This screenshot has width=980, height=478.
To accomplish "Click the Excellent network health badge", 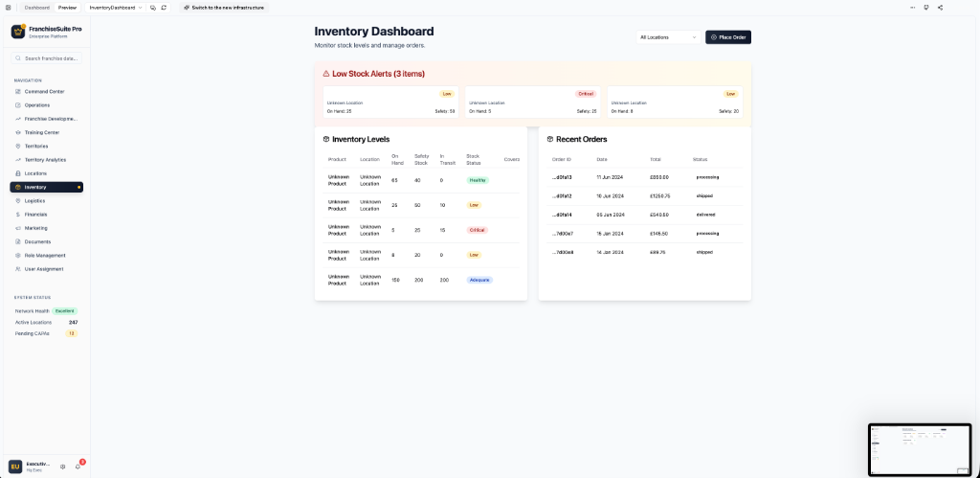I will click(x=65, y=311).
